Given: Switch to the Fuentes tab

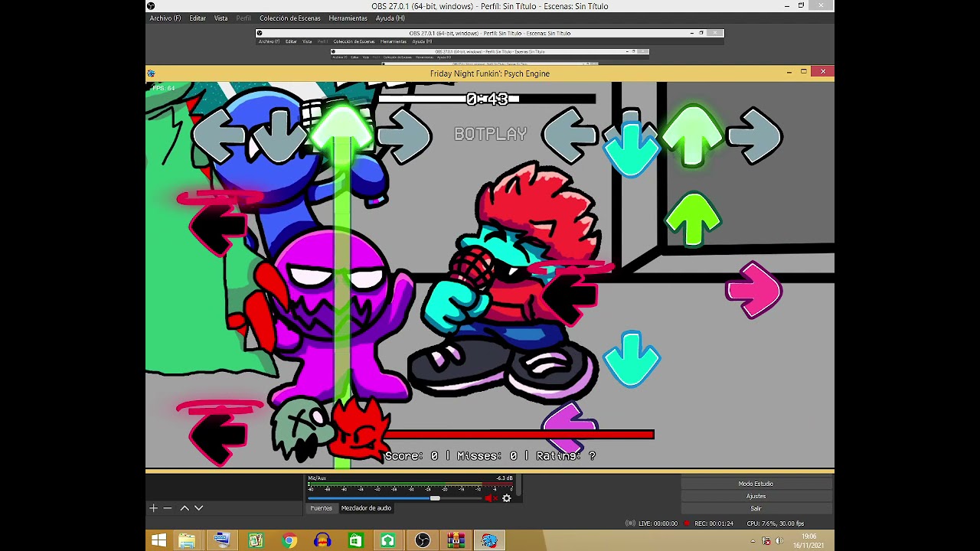Looking at the screenshot, I should point(322,508).
